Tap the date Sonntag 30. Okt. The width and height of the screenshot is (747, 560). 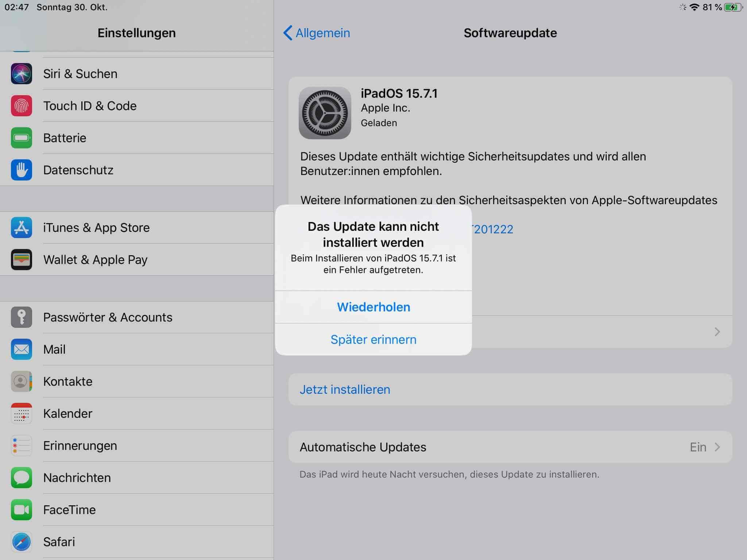[72, 7]
